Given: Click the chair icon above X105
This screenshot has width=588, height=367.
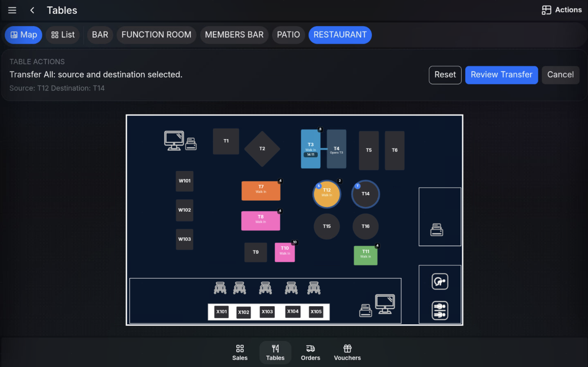Looking at the screenshot, I should (x=314, y=288).
